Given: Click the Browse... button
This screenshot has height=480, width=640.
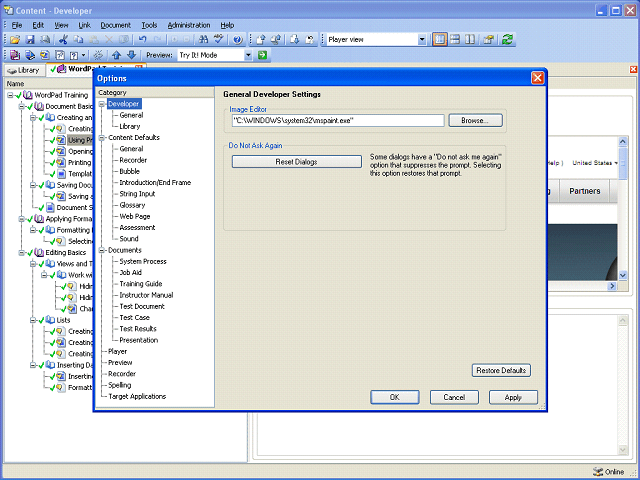Looking at the screenshot, I should pyautogui.click(x=476, y=120).
